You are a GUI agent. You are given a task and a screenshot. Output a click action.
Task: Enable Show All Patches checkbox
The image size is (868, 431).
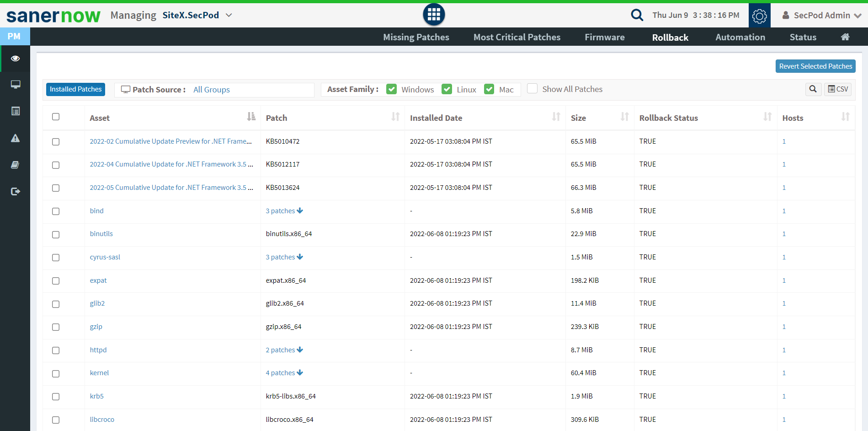tap(532, 89)
